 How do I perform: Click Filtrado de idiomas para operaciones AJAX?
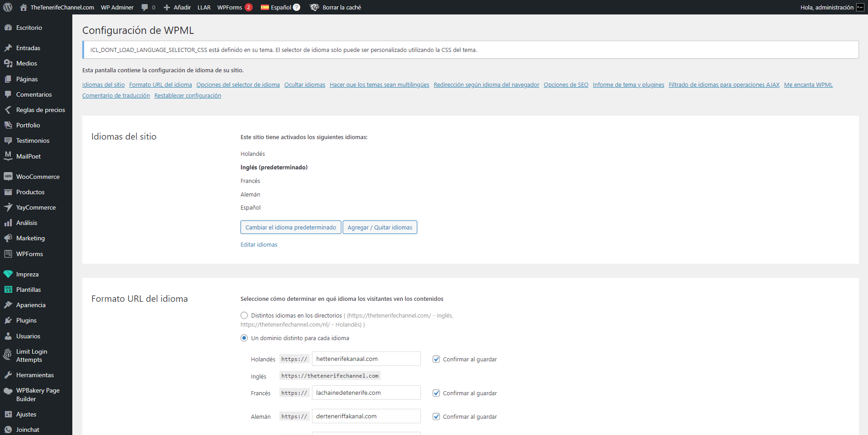tap(724, 84)
